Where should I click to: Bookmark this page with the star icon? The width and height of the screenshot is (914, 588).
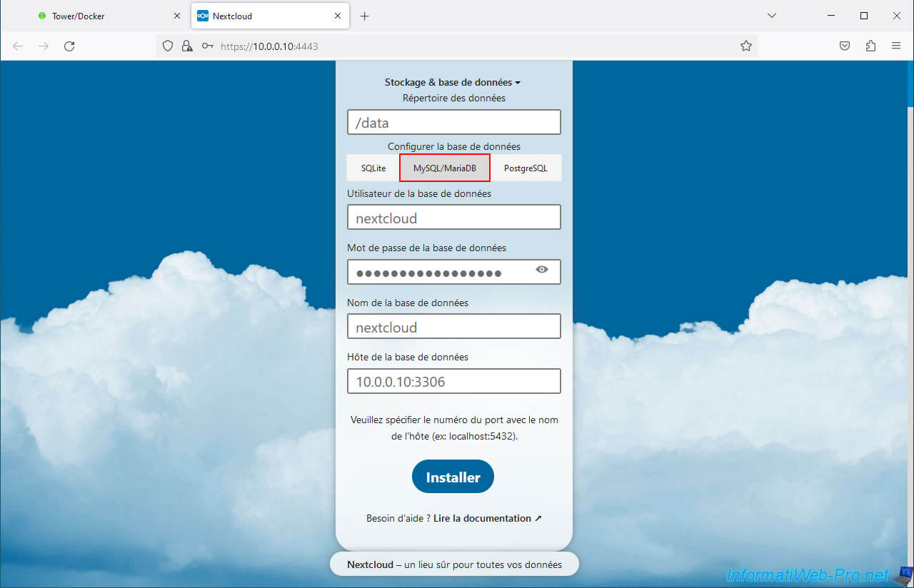pos(746,46)
